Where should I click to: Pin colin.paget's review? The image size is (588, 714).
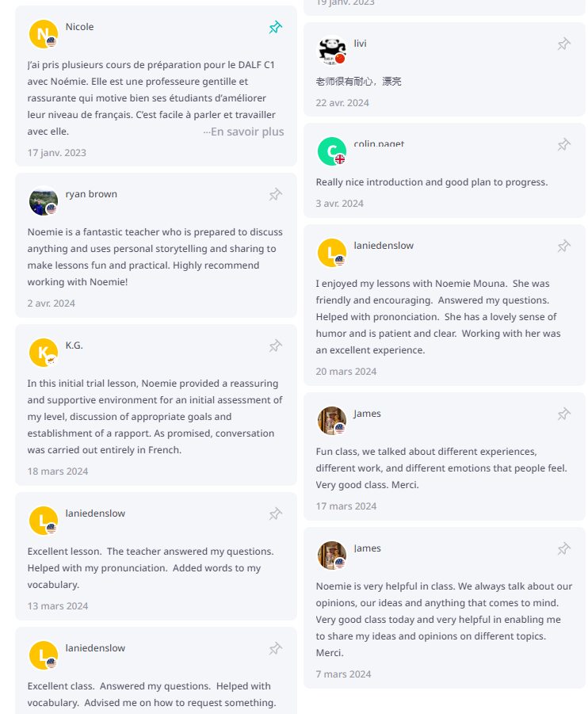563,144
